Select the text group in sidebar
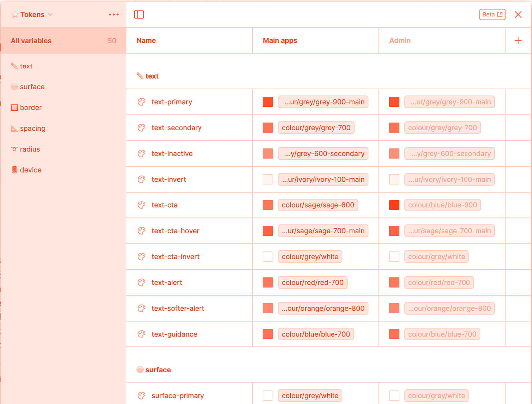Image resolution: width=532 pixels, height=404 pixels. tap(22, 66)
